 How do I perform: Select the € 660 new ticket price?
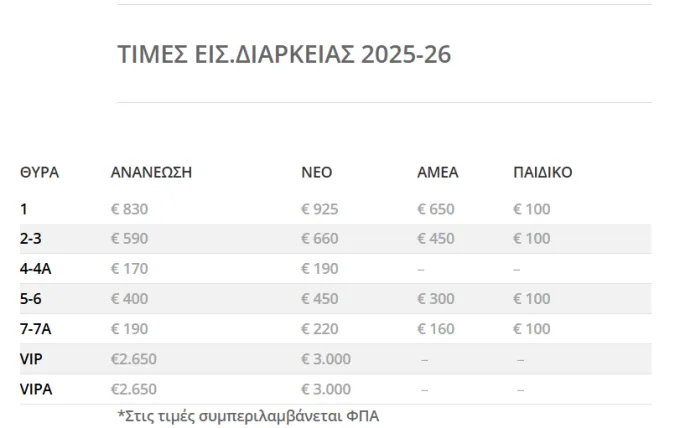(x=320, y=239)
